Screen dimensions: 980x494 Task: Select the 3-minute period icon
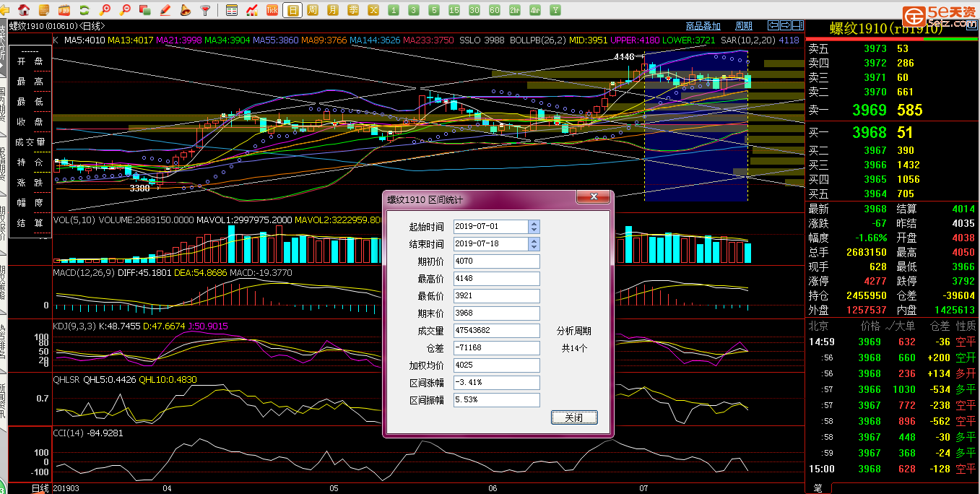pyautogui.click(x=414, y=10)
